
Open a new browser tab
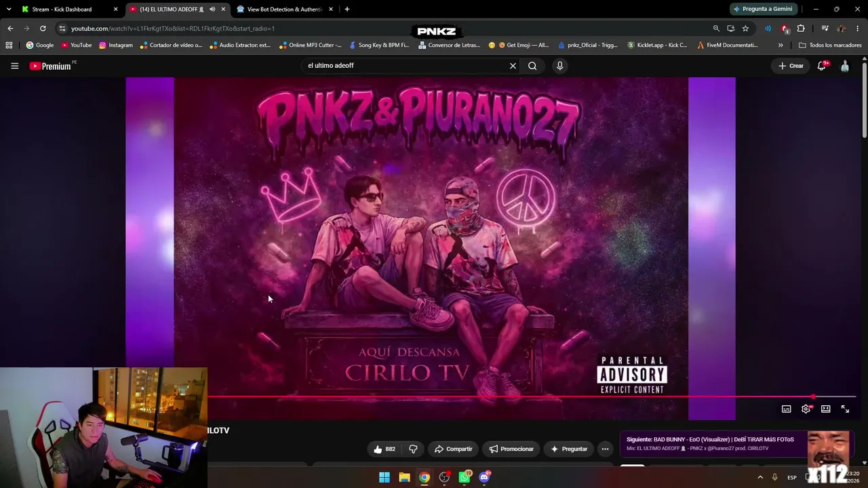pyautogui.click(x=347, y=9)
